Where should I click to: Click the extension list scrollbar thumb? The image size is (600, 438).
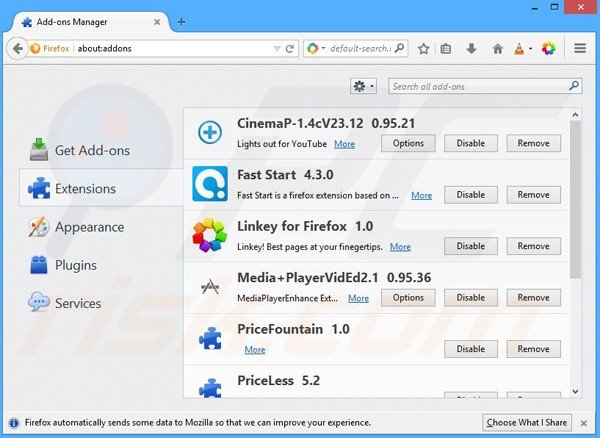point(575,200)
